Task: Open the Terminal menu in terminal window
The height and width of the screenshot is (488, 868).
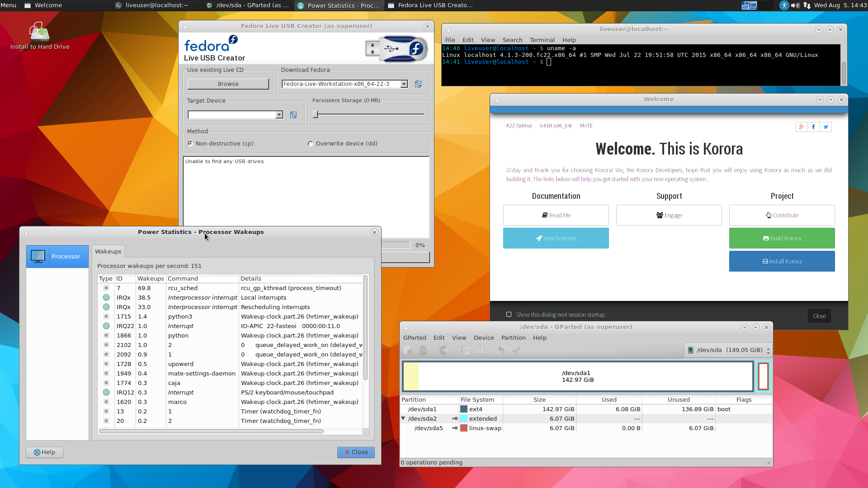Action: point(542,40)
